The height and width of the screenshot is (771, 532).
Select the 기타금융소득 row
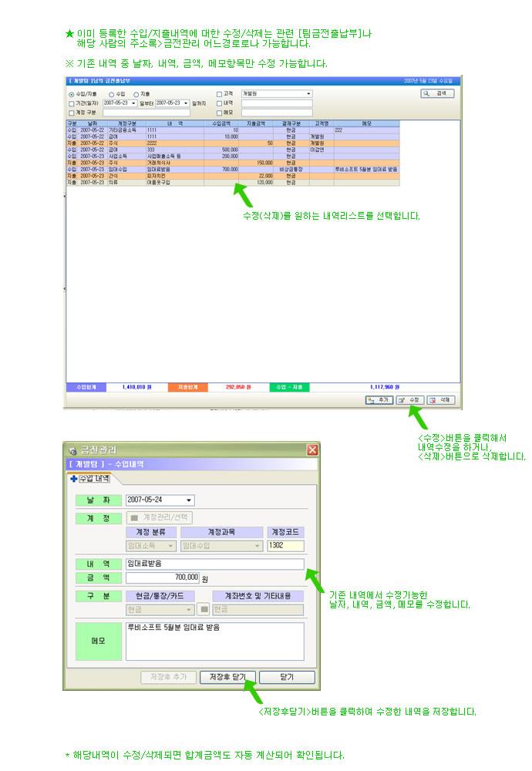coord(233,130)
